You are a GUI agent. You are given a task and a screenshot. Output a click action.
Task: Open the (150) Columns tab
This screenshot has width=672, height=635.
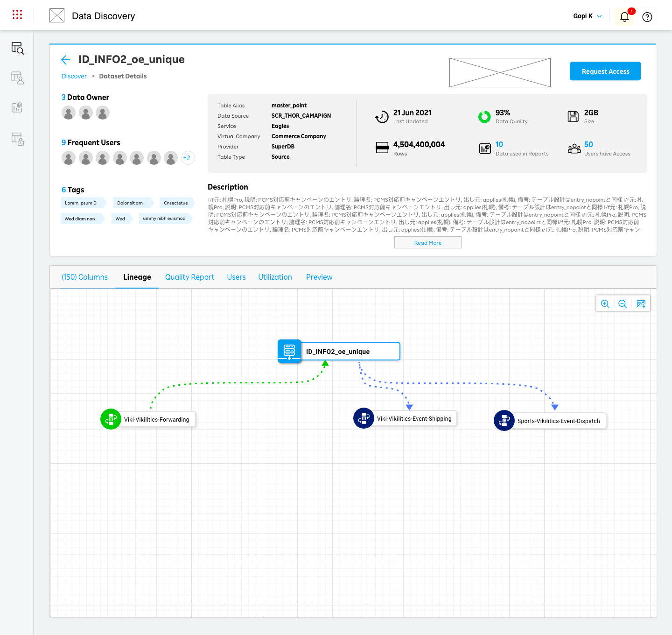tap(84, 277)
